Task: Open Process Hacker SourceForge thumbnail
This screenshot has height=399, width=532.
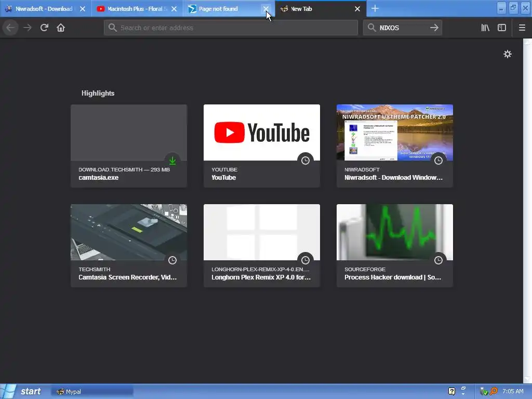Action: coord(395,232)
